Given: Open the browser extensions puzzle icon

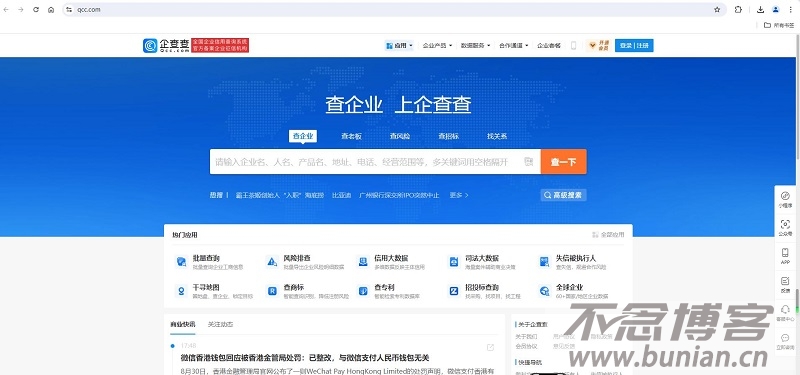Looking at the screenshot, I should coord(738,10).
